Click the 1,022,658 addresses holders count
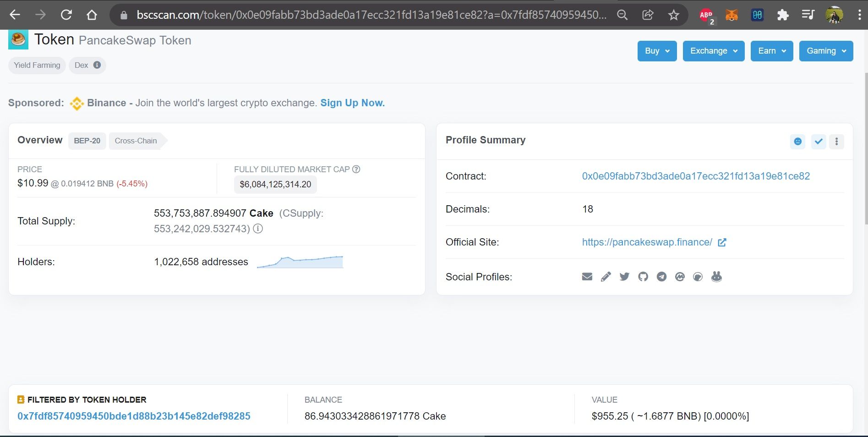 pos(201,262)
